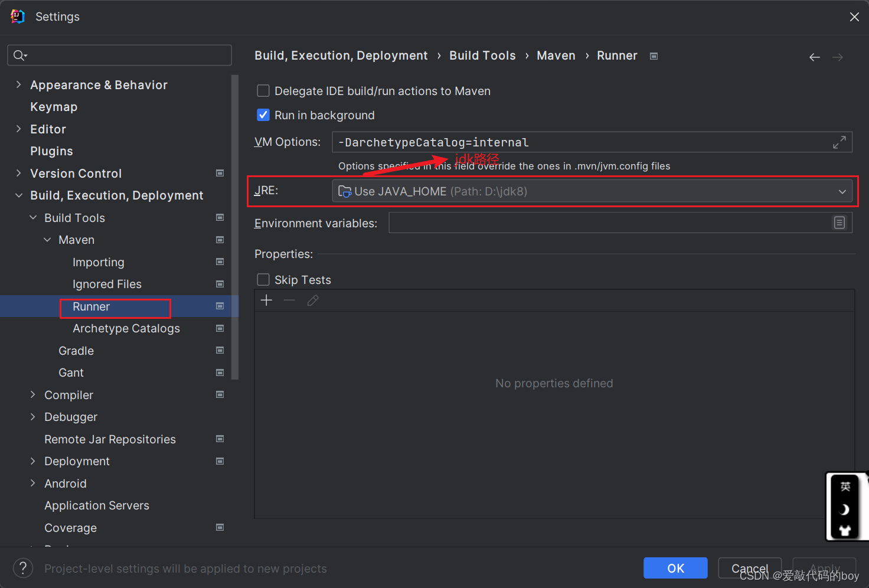Image resolution: width=869 pixels, height=588 pixels.
Task: Open the JRE selection dropdown
Action: point(842,191)
